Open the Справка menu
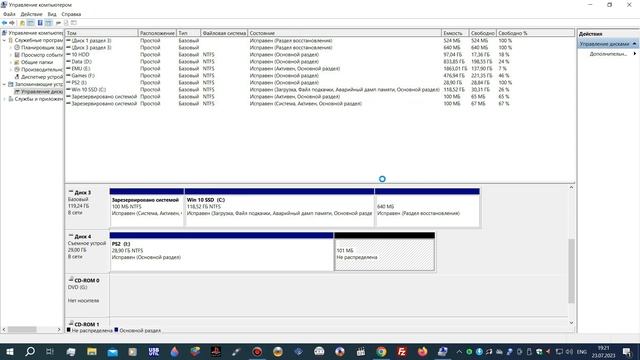Image resolution: width=640 pixels, height=360 pixels. point(71,14)
